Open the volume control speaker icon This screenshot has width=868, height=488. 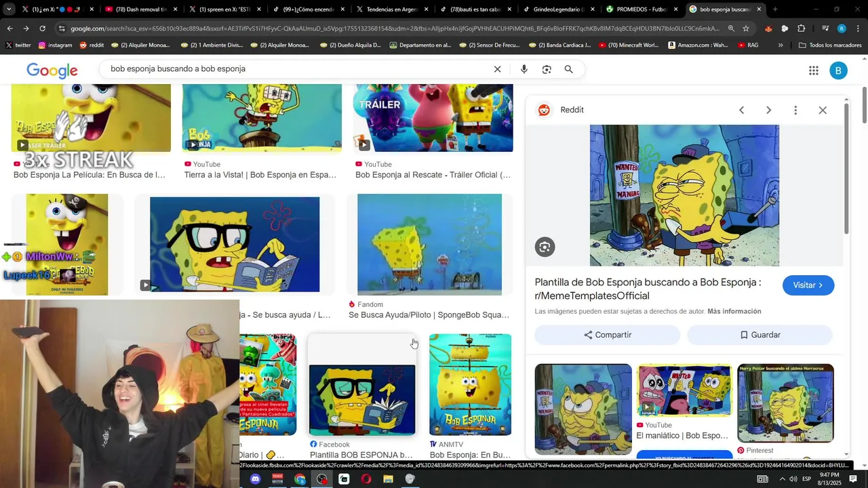tap(793, 479)
